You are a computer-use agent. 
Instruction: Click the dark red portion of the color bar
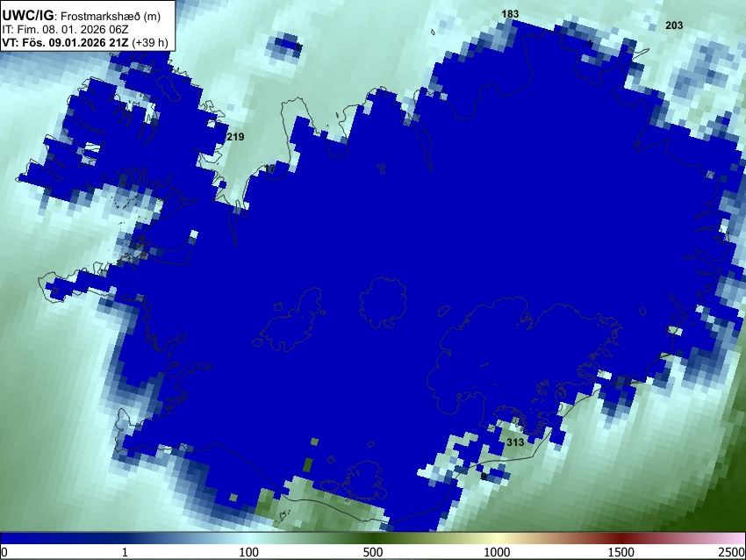[621, 538]
